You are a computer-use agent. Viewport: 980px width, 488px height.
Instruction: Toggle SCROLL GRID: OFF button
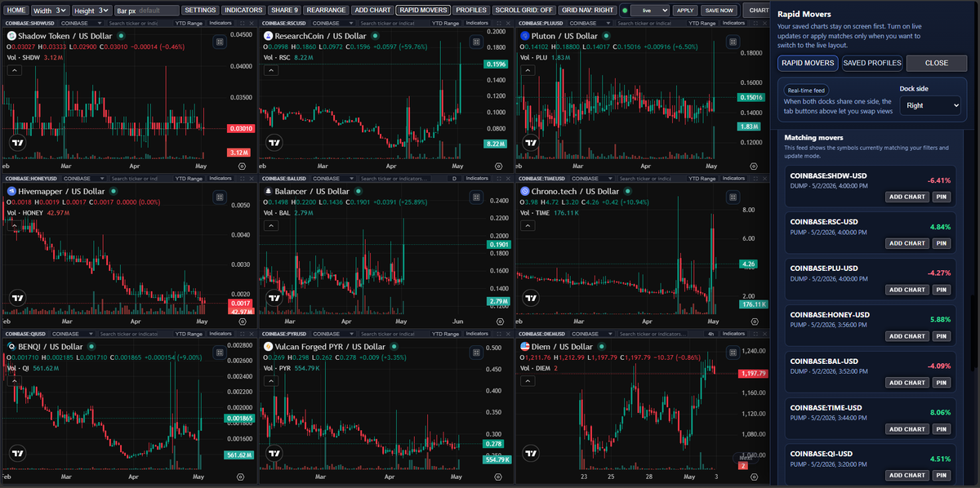coord(524,11)
